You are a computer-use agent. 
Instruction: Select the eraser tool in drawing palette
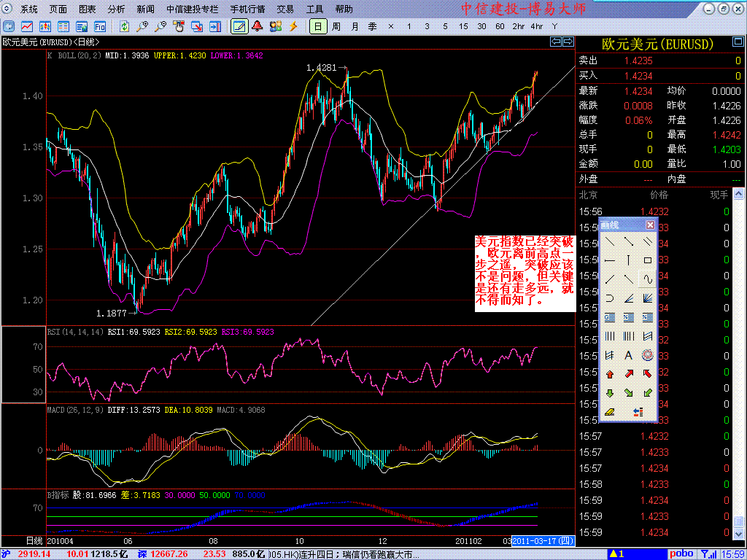click(610, 412)
